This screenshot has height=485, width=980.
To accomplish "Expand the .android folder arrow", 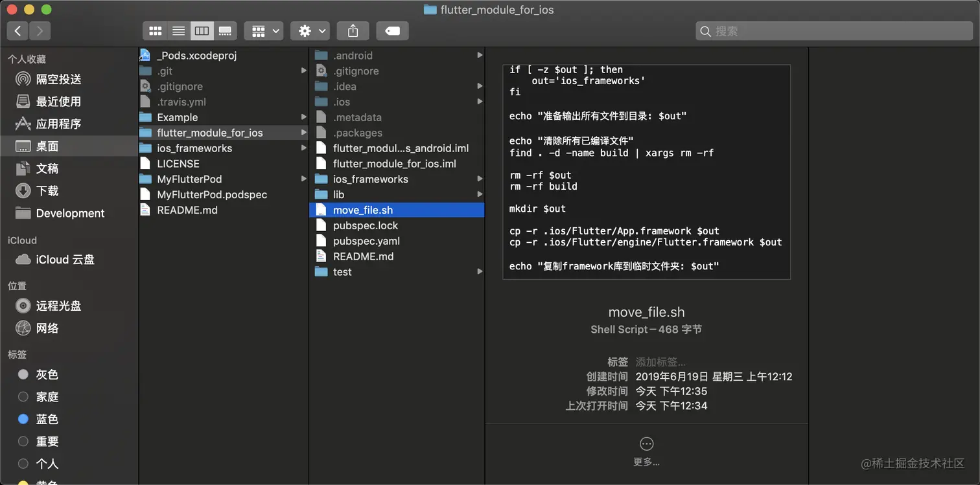I will [x=480, y=56].
